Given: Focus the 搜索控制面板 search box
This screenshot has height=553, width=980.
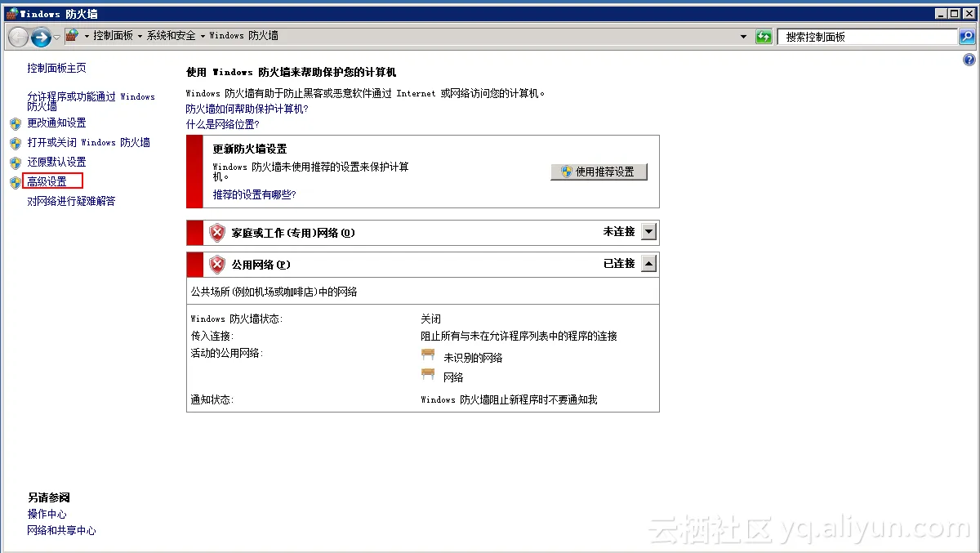Looking at the screenshot, I should coord(867,37).
